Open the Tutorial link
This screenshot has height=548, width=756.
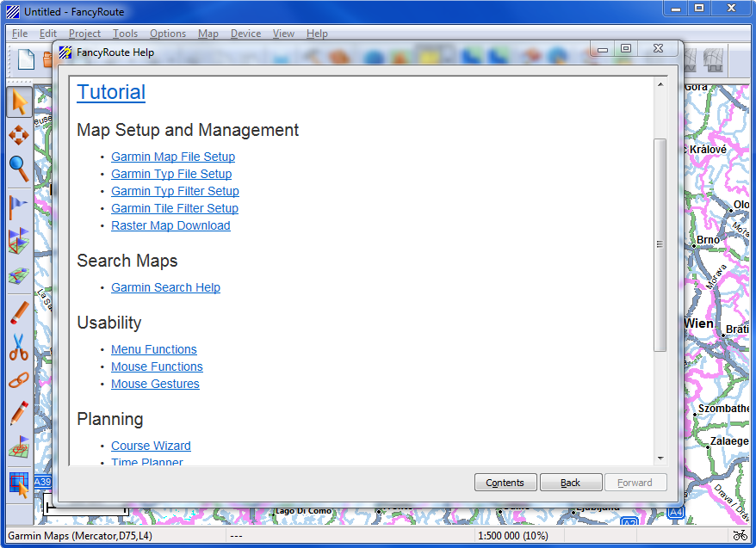pyautogui.click(x=111, y=92)
